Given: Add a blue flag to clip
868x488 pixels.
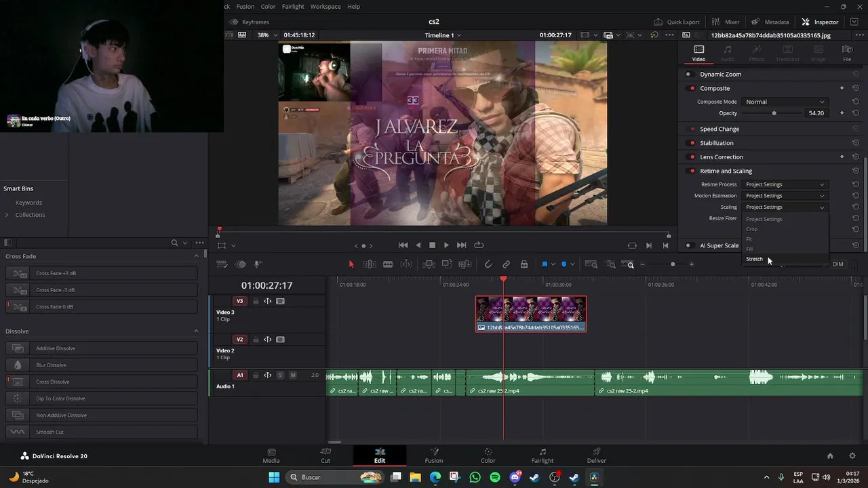Looking at the screenshot, I should (x=545, y=264).
